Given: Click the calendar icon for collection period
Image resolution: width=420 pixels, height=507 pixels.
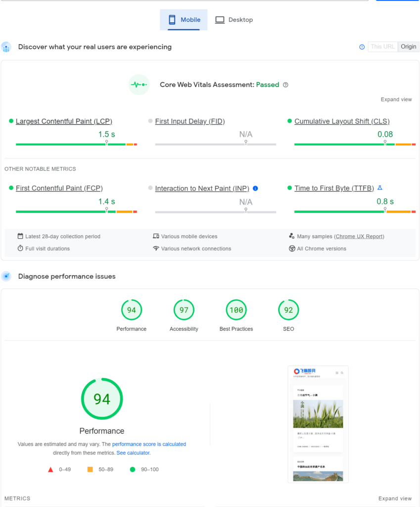Looking at the screenshot, I should click(20, 236).
